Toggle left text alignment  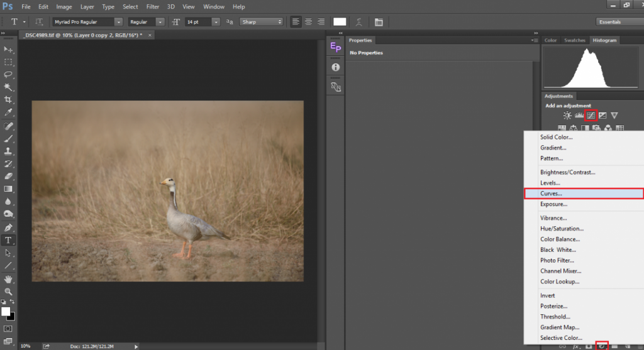[x=296, y=22]
